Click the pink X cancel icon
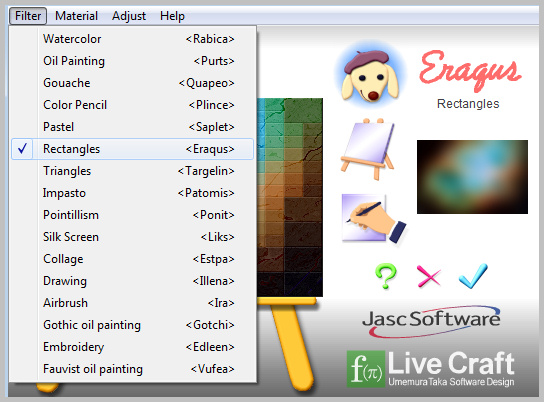The height and width of the screenshot is (402, 544). (429, 276)
